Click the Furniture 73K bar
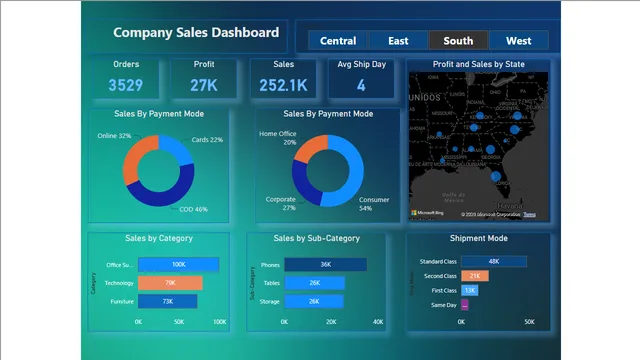The image size is (640, 360). 167,301
